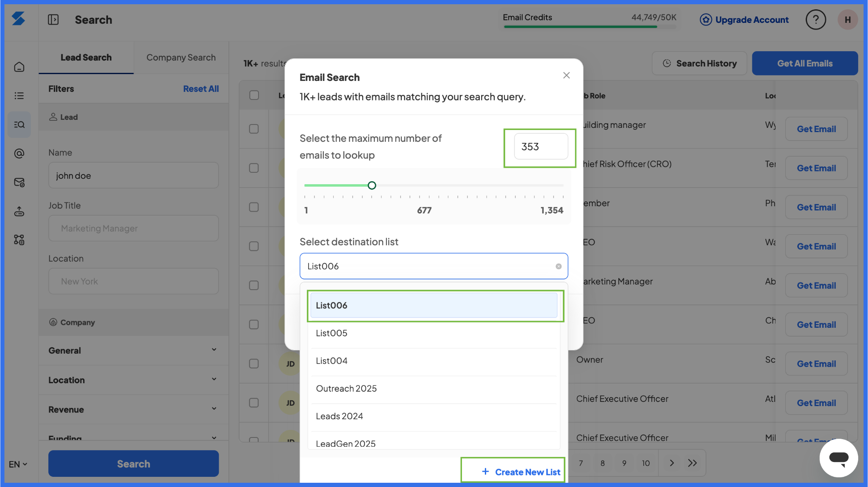Check the Building manager row checkbox

(254, 129)
